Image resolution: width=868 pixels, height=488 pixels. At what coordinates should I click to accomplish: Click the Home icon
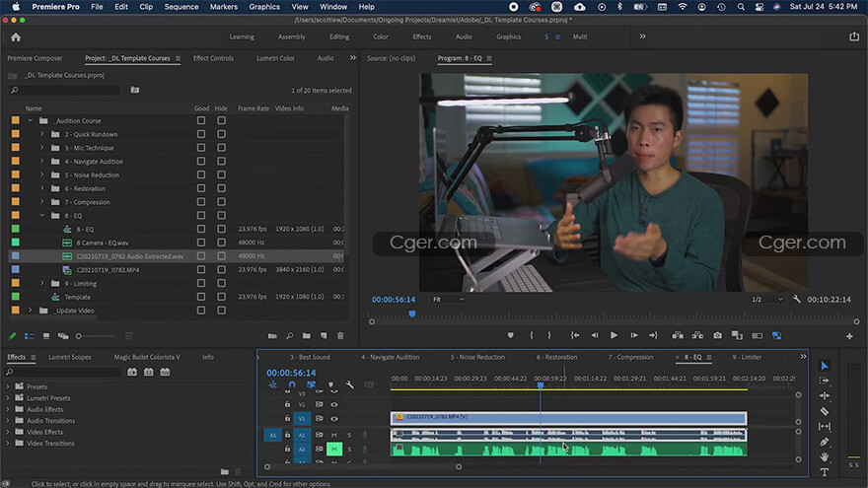coord(16,37)
